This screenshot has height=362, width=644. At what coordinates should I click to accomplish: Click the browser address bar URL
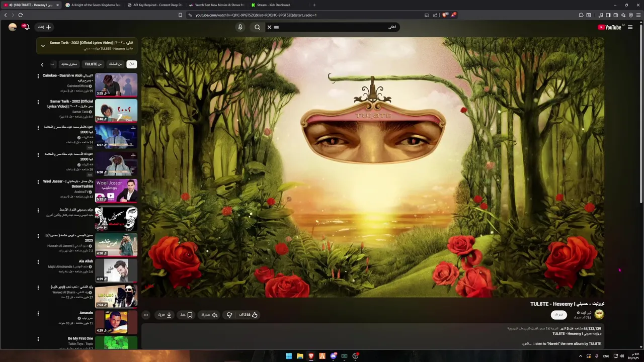pyautogui.click(x=256, y=15)
